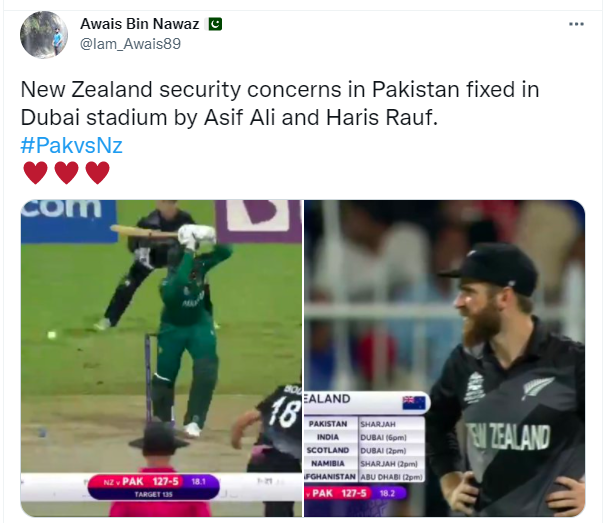Click the Pakistan flag emoji beside the name
The height and width of the screenshot is (523, 605).
(215, 24)
